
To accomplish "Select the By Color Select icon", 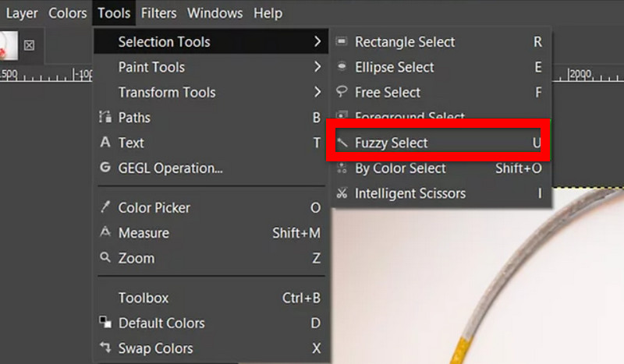I will 342,168.
